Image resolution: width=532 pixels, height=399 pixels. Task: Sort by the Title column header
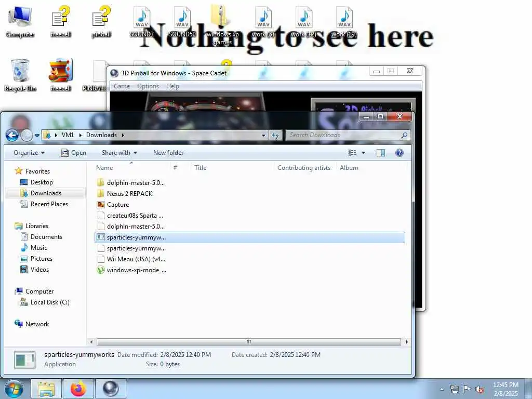(x=200, y=168)
